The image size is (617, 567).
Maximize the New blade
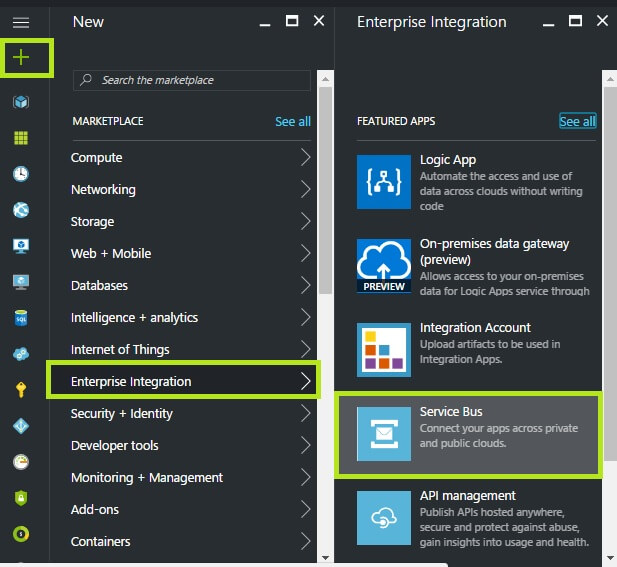click(292, 21)
